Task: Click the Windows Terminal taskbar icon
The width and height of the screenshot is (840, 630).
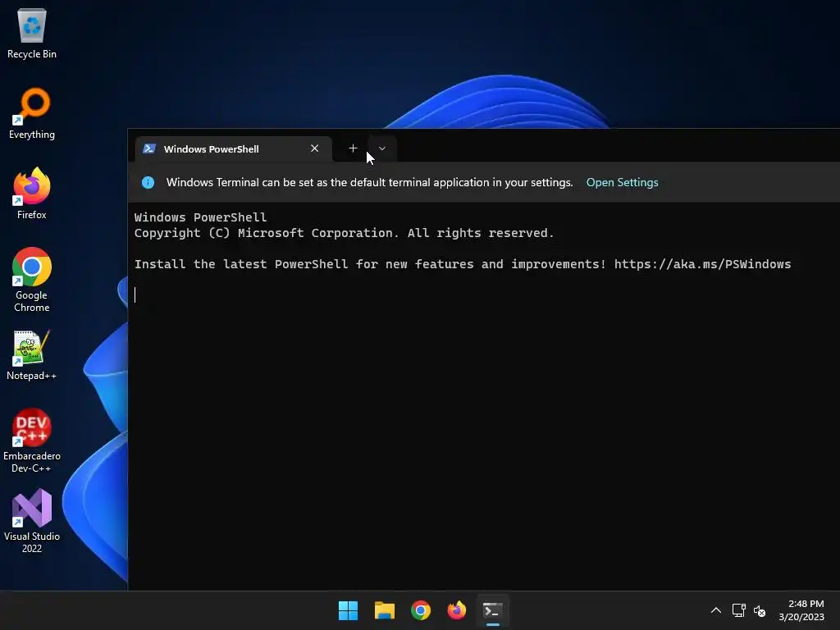Action: (493, 610)
